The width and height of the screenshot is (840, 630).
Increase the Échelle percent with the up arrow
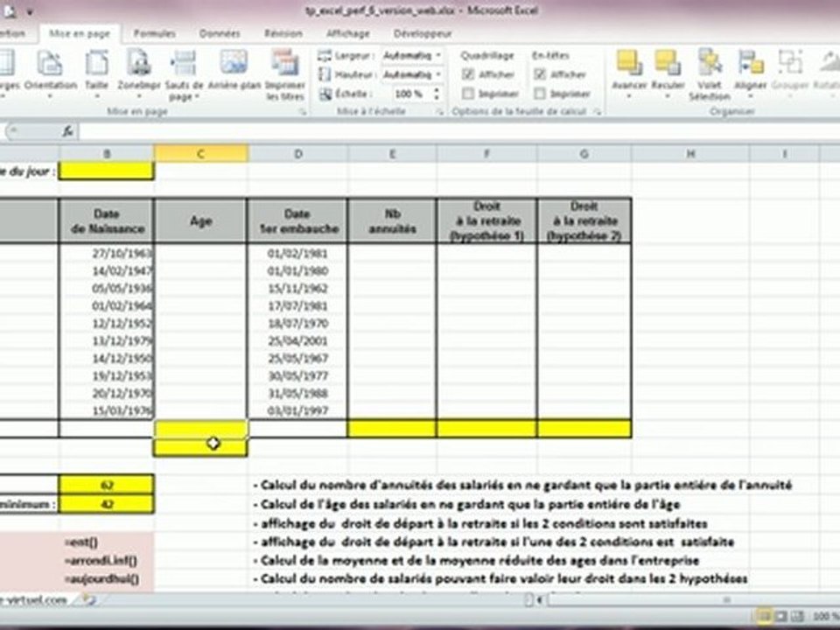[x=437, y=90]
